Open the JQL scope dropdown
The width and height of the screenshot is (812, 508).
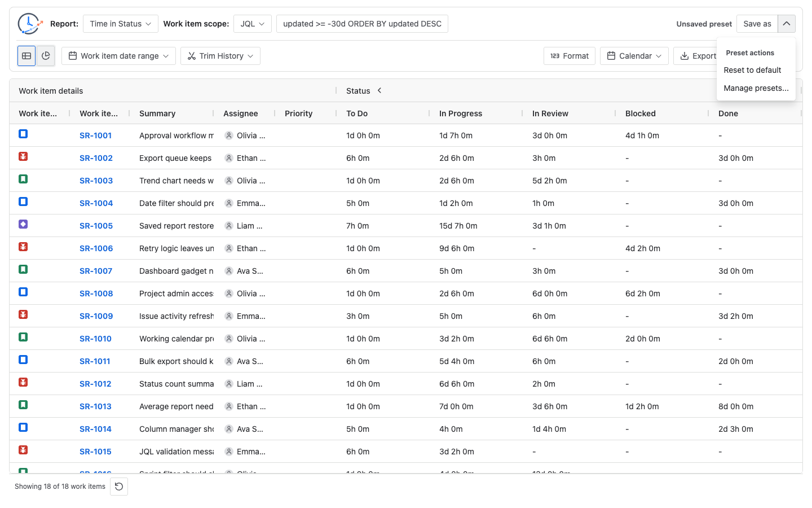click(x=253, y=24)
